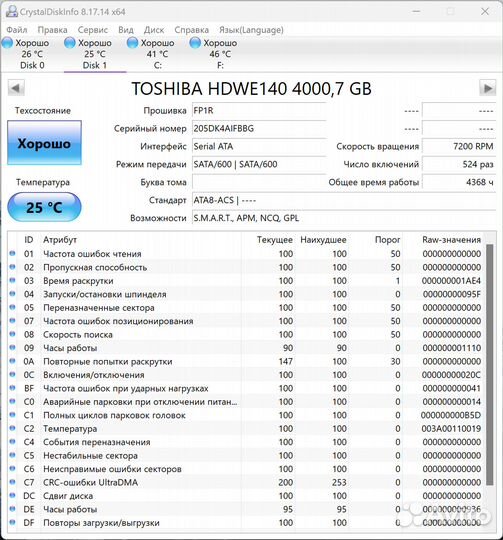Image resolution: width=503 pixels, height=540 pixels.
Task: Click the CrystalDiskInfo title bar icon
Action: pos(12,11)
